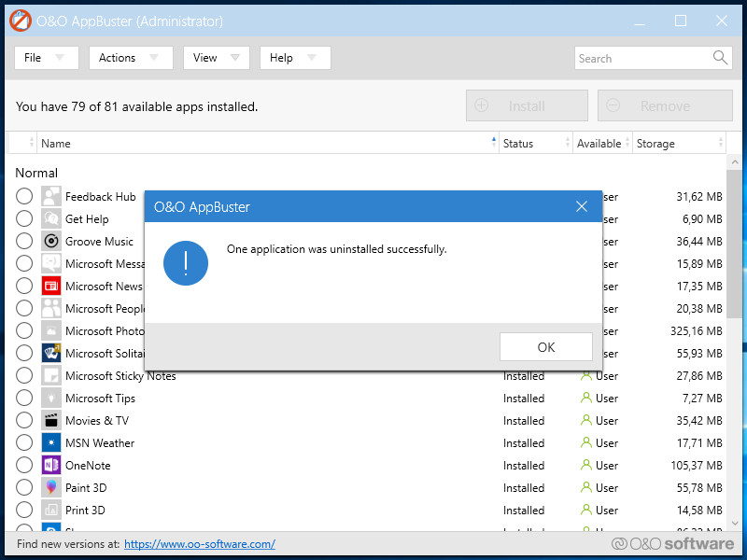The width and height of the screenshot is (747, 560).
Task: Click the vertical scrollbar thumb of app list
Action: click(735, 244)
